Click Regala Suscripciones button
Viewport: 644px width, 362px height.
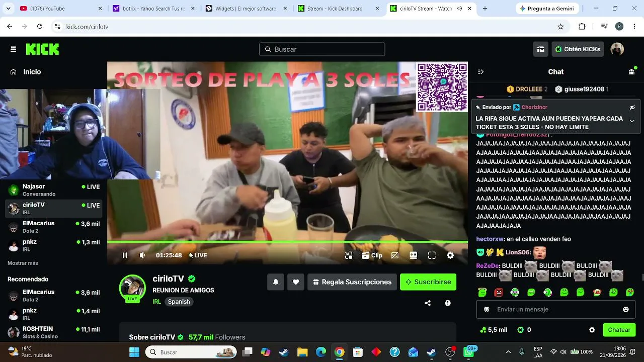pos(352,282)
